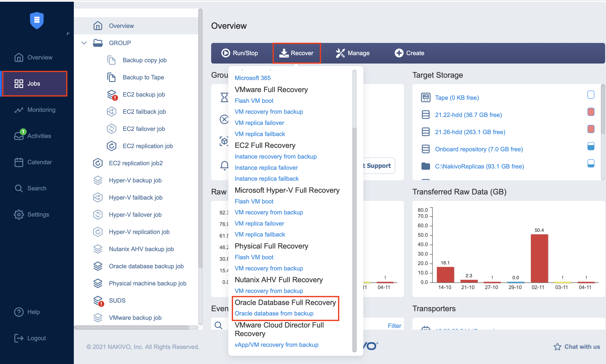Choose Microsoft 365 recovery option
The height and width of the screenshot is (364, 606).
click(252, 78)
